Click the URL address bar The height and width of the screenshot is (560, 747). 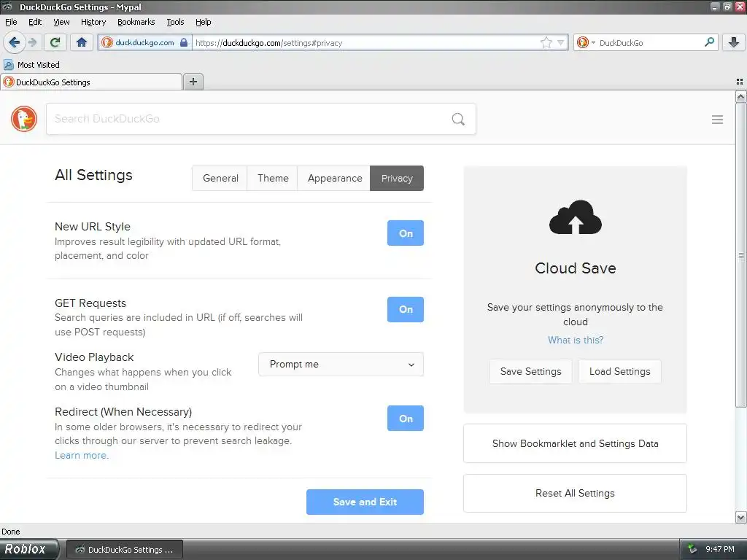tap(367, 43)
